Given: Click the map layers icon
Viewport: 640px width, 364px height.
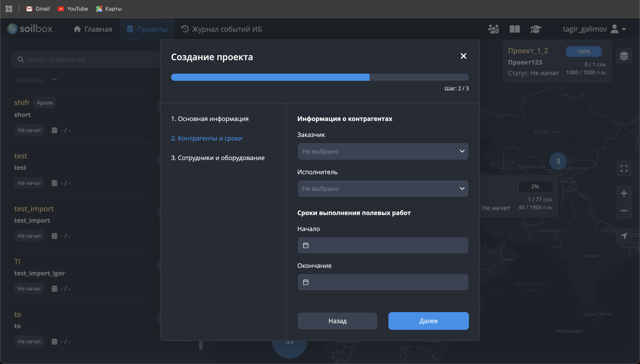Looking at the screenshot, I should point(624,56).
